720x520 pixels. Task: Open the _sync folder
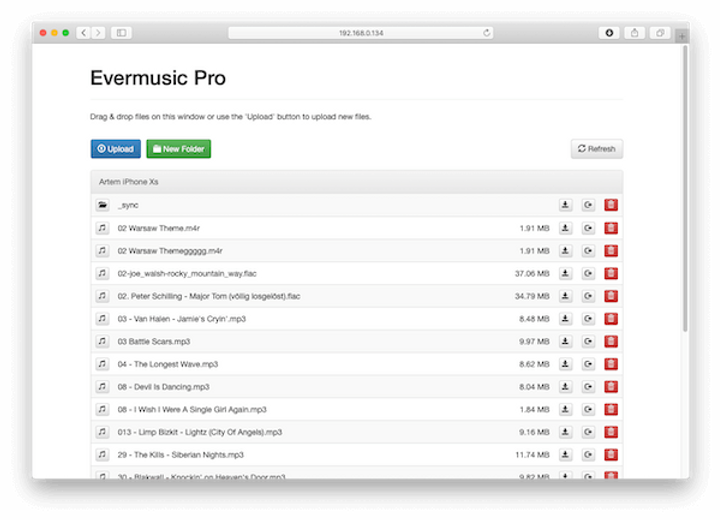128,205
